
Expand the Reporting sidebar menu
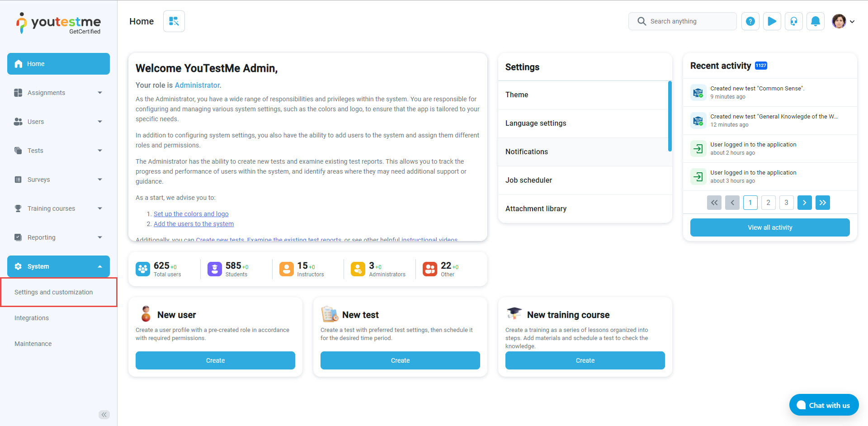[58, 237]
